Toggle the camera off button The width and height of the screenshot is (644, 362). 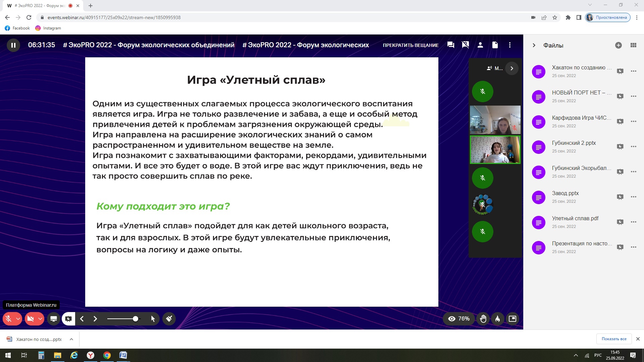[x=31, y=319]
